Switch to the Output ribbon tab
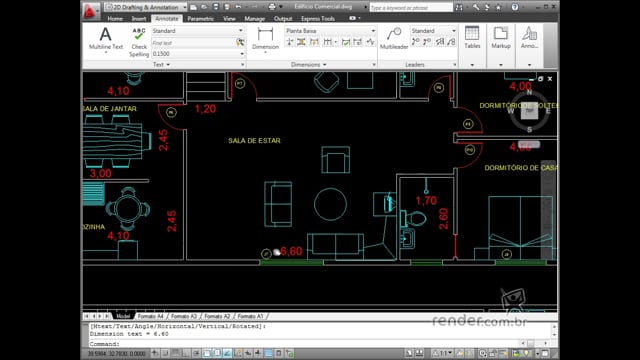The height and width of the screenshot is (360, 640). coord(283,18)
